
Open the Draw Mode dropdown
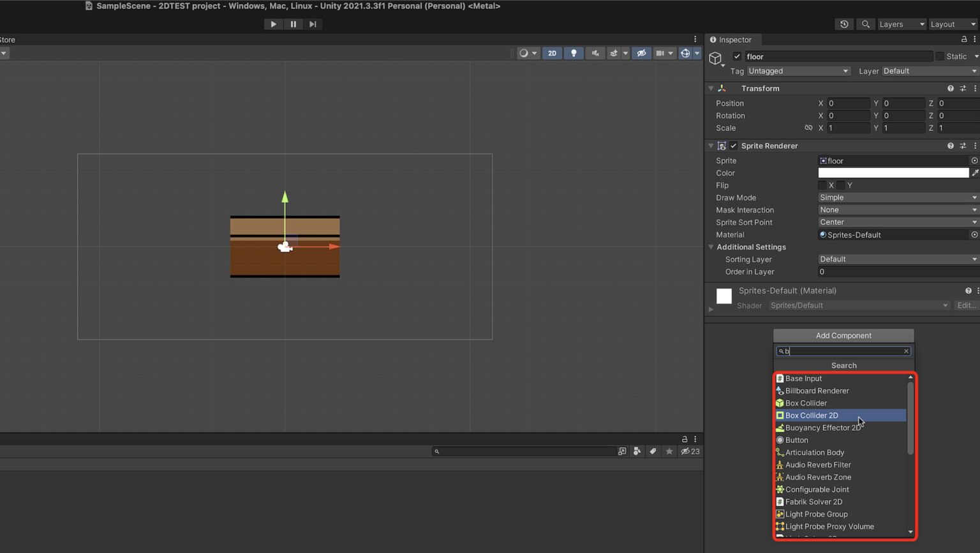click(x=896, y=197)
